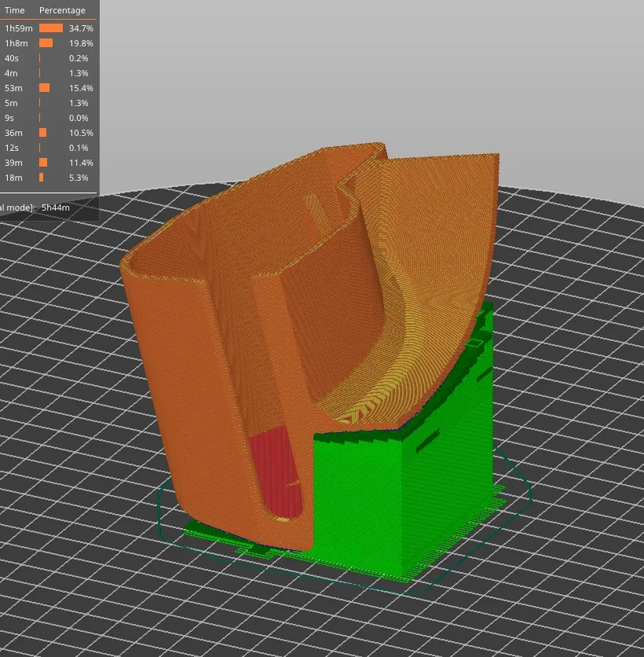Click the 1.3% value beside 4m

click(79, 73)
